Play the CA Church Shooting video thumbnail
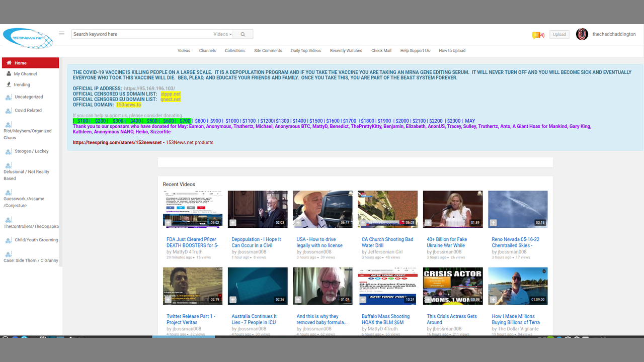 click(x=387, y=209)
